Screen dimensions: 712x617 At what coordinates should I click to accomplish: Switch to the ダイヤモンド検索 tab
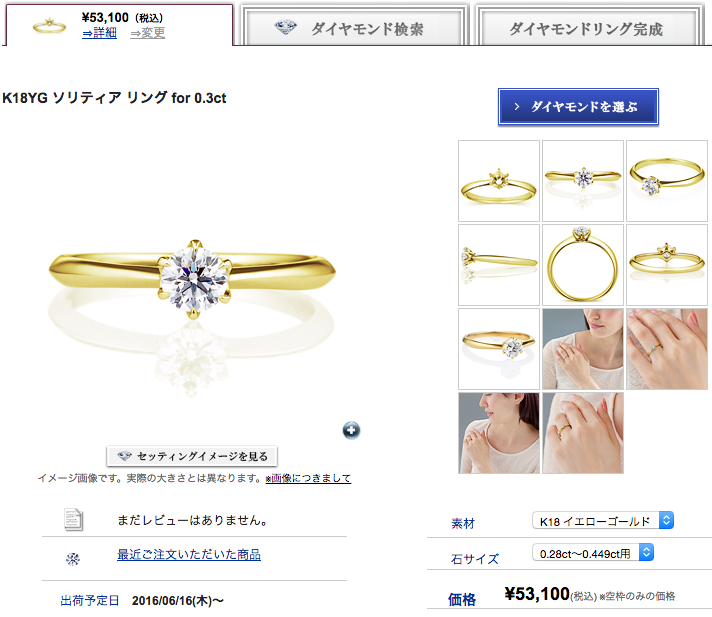355,26
